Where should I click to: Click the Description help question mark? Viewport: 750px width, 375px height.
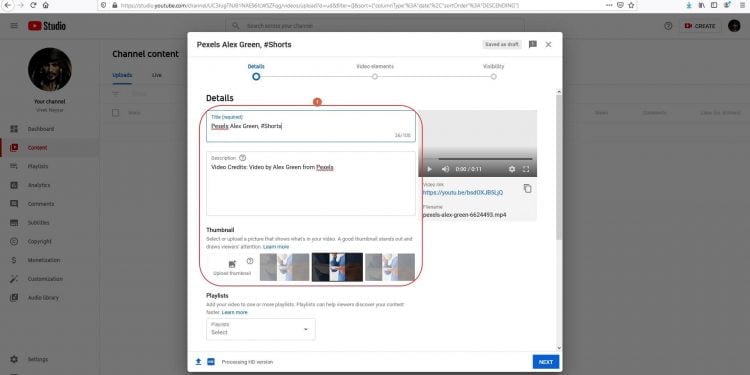point(243,158)
